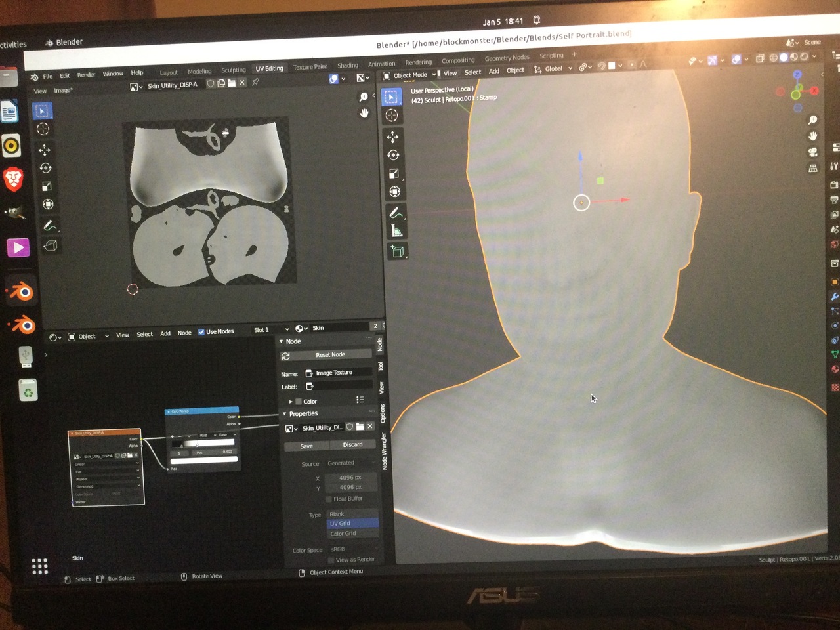The image size is (840, 630).
Task: Select the Scale tool in UV editor toolbar
Action: point(47,187)
